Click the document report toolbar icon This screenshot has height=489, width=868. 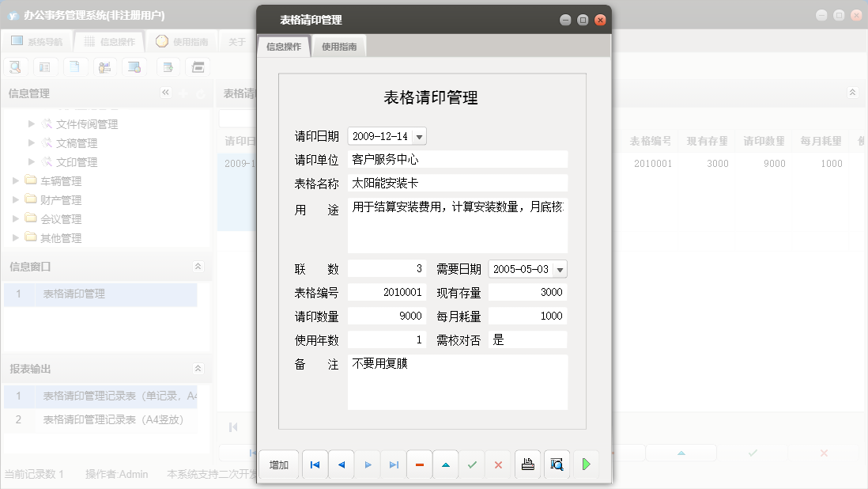(x=74, y=67)
